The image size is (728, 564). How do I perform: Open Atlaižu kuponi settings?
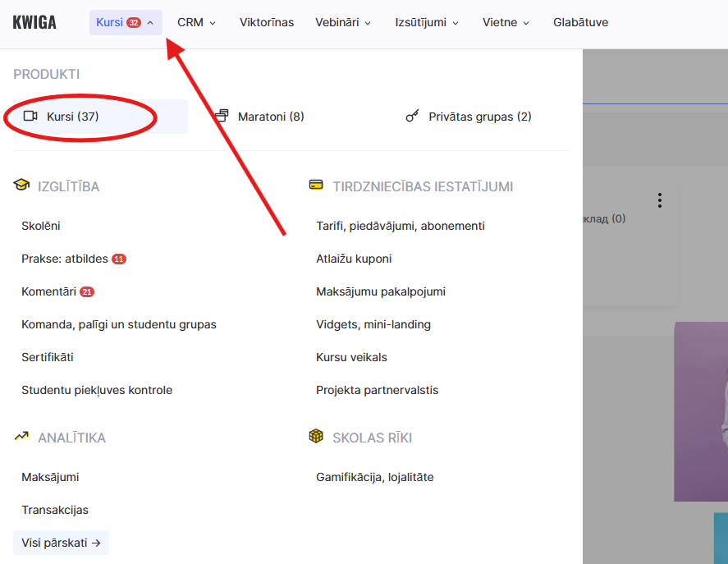[354, 259]
